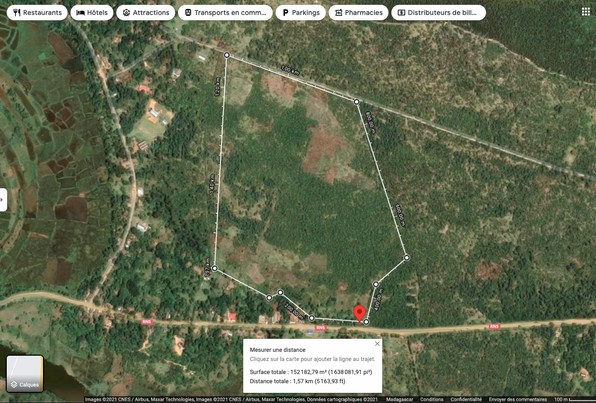Click the measurement vertex on the diagonal road
This screenshot has width=596, height=403.
tap(357, 102)
